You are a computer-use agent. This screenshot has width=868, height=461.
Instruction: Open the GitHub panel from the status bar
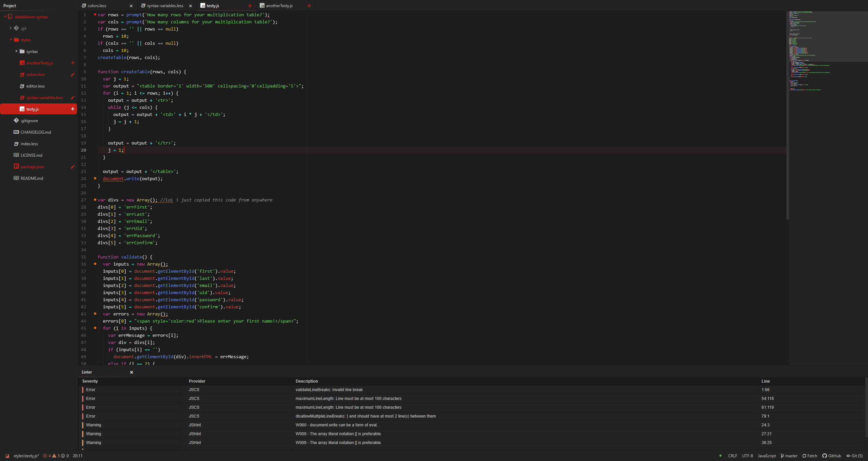click(831, 456)
